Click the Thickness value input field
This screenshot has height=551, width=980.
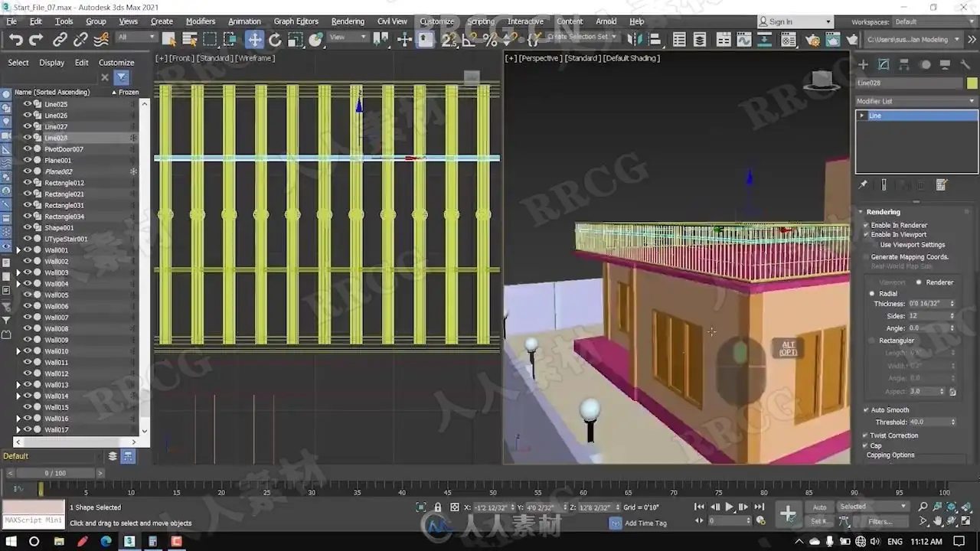click(x=929, y=304)
